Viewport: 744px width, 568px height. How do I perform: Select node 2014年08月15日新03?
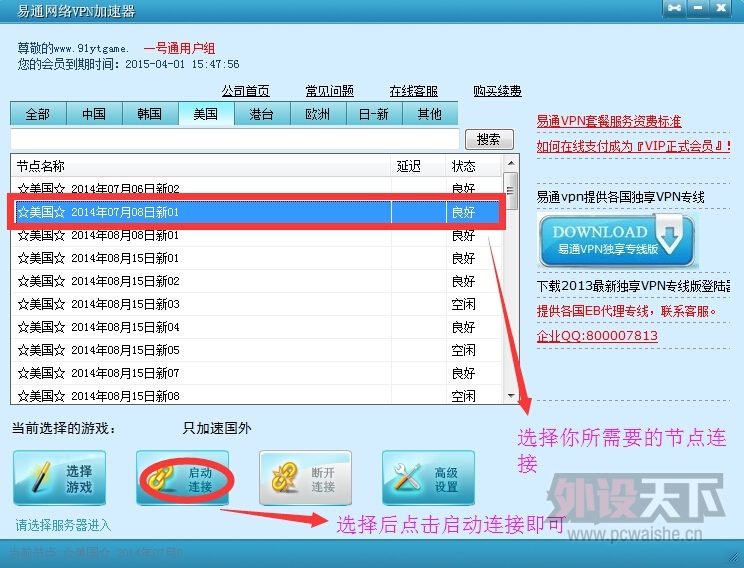pyautogui.click(x=256, y=304)
